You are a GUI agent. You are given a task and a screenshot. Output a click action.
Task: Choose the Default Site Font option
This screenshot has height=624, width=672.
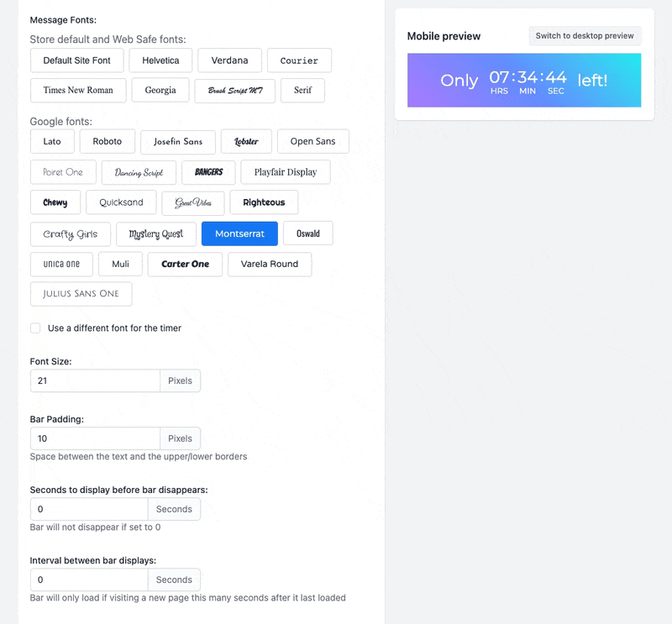pyautogui.click(x=76, y=60)
